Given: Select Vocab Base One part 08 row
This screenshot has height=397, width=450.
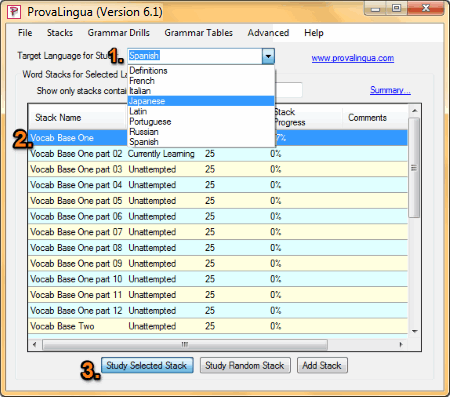Looking at the screenshot, I should pos(218,248).
